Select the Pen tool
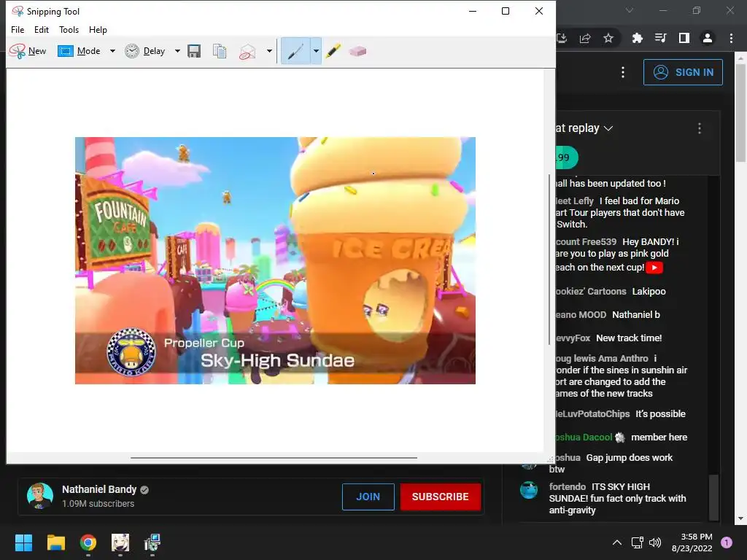747x560 pixels. [x=295, y=51]
